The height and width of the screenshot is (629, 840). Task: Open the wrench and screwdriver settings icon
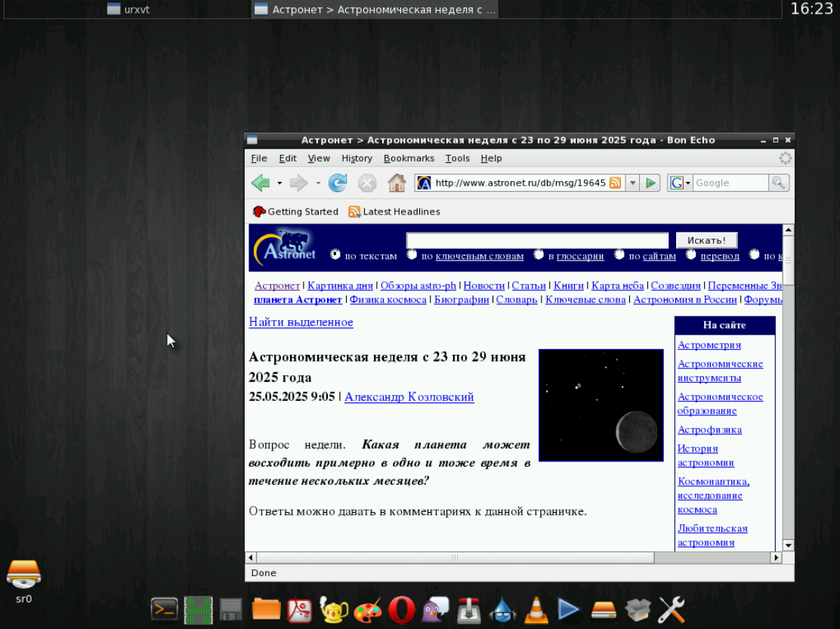click(672, 609)
